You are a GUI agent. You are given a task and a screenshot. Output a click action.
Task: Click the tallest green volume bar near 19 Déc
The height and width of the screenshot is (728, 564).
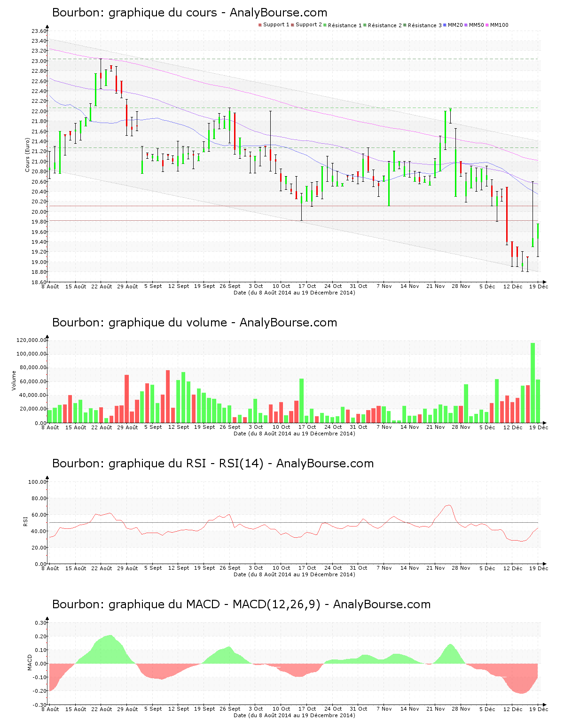click(533, 382)
